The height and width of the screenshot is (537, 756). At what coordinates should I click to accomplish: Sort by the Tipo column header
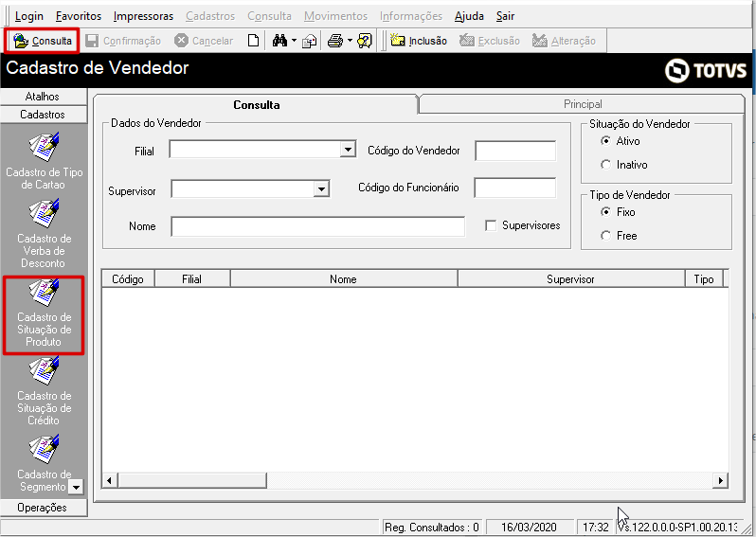704,279
